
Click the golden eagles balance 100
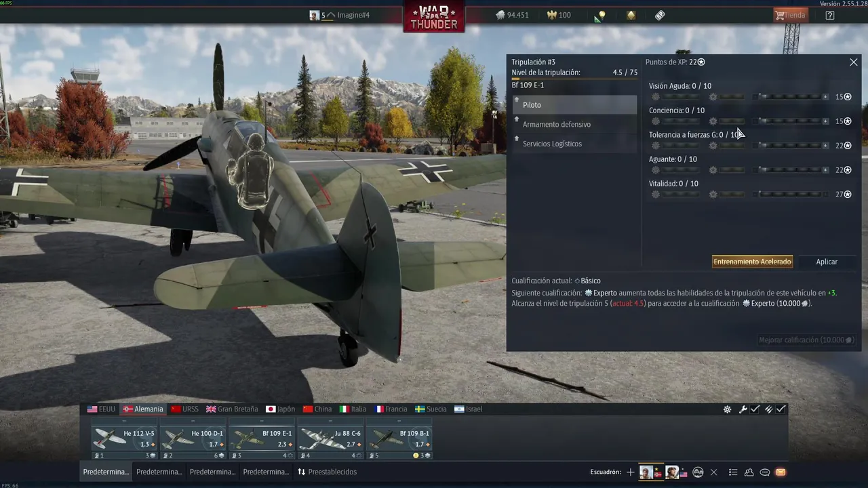(559, 15)
